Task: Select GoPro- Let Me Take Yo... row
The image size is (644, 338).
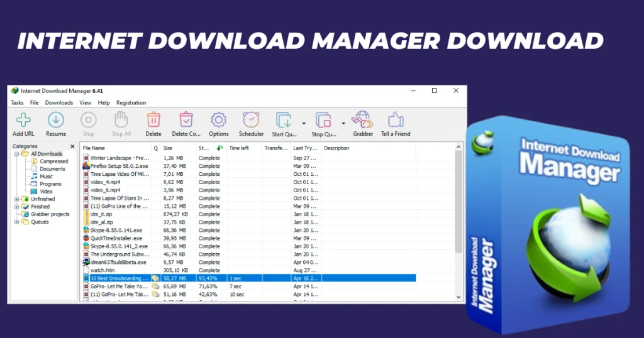Action: tap(248, 286)
